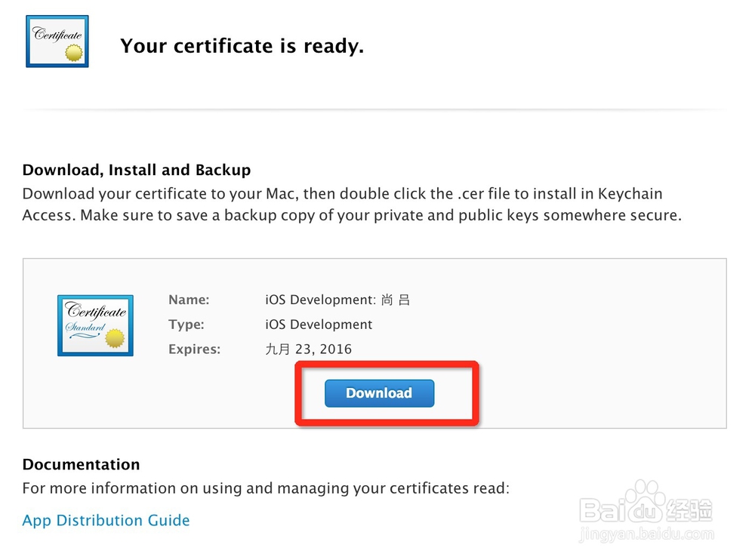Click the "Name:" label

tap(189, 300)
